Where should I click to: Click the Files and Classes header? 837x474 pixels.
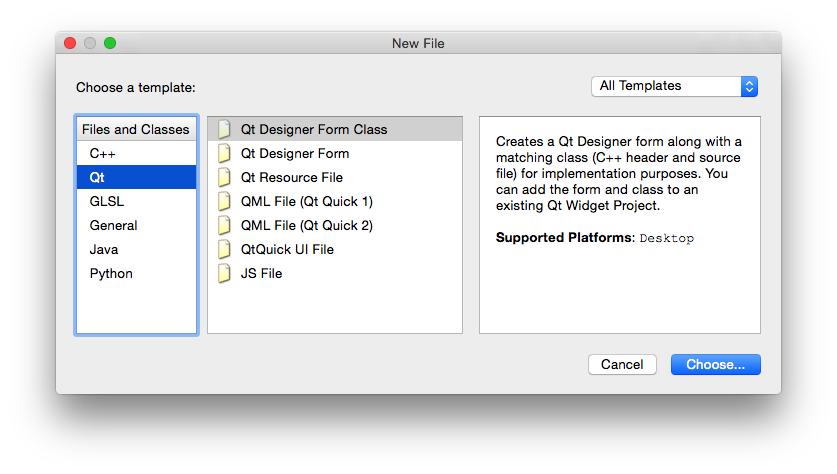click(136, 129)
